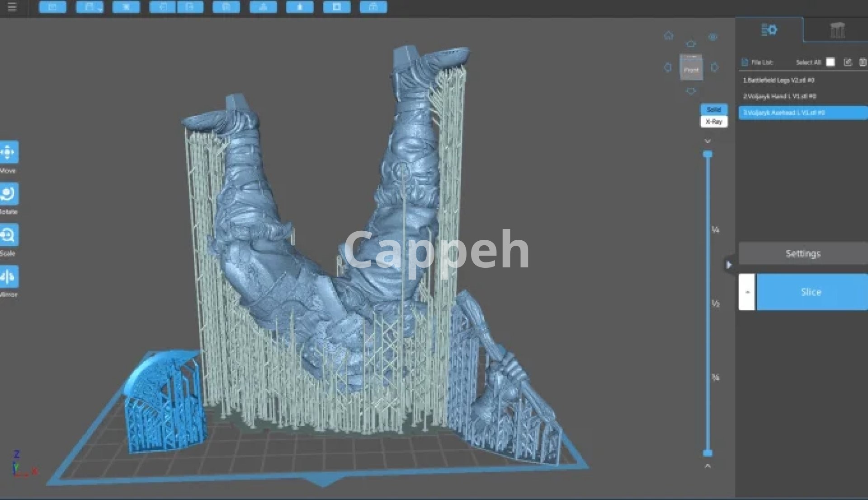
Task: Select the Mirror tool
Action: click(9, 276)
